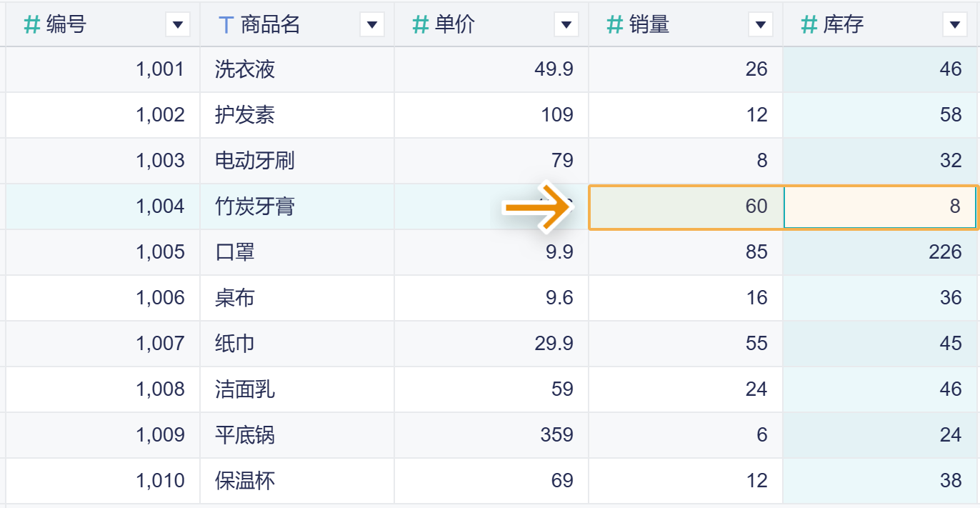Click the 商品名 column header label

(x=270, y=25)
